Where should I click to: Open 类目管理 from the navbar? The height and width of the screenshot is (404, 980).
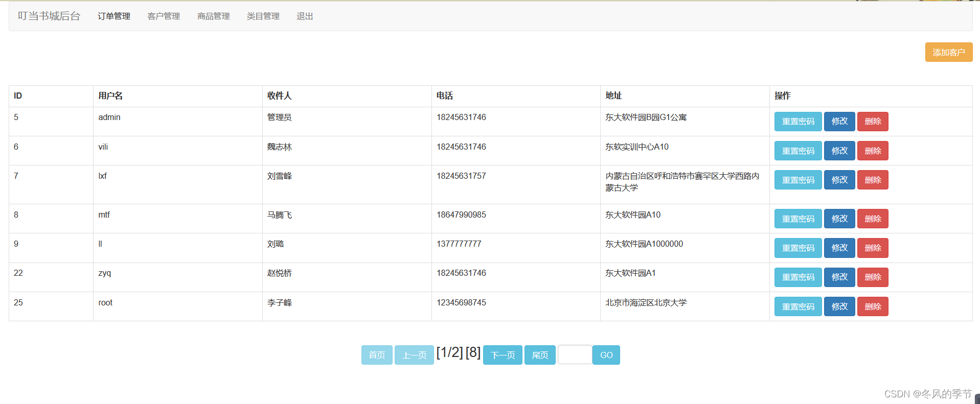pyautogui.click(x=263, y=16)
